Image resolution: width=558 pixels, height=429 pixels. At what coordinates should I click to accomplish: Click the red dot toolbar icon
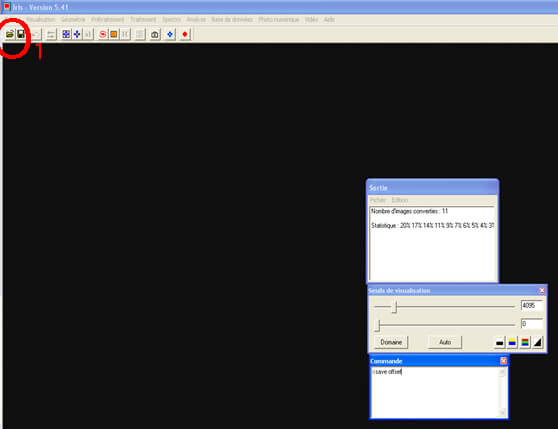(185, 34)
